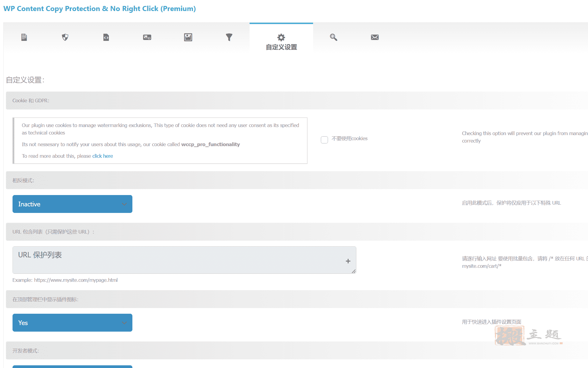Click the "启用此模式后" reverse mode hint
The height and width of the screenshot is (368, 588).
[511, 203]
